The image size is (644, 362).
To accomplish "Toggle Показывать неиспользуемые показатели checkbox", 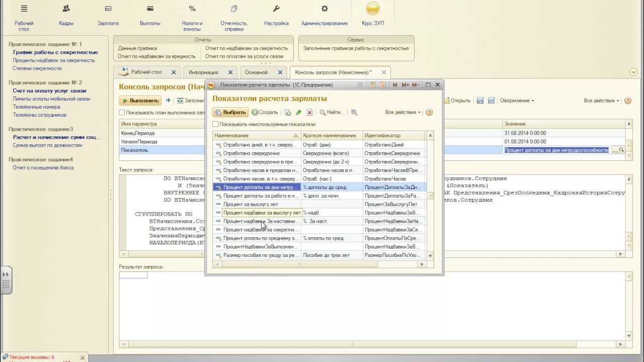I will [x=215, y=124].
